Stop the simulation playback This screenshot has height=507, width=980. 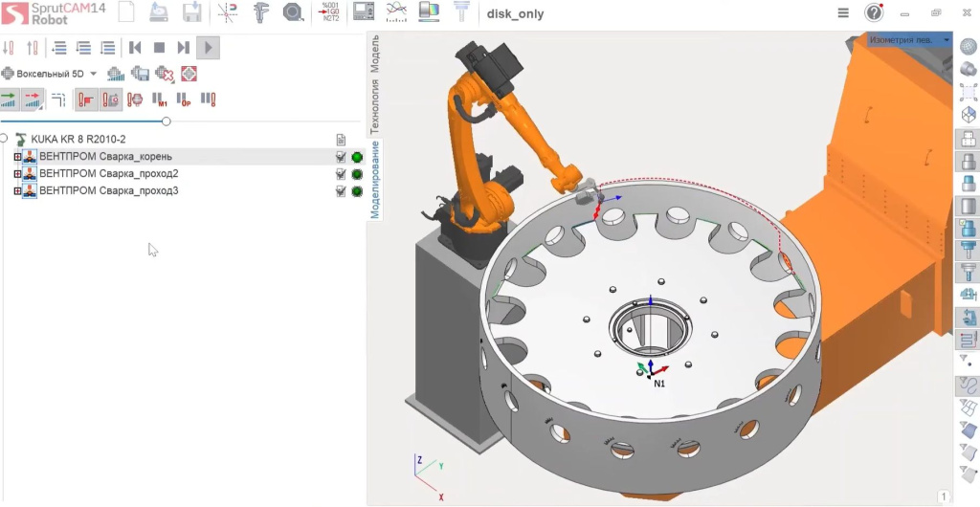pyautogui.click(x=160, y=48)
